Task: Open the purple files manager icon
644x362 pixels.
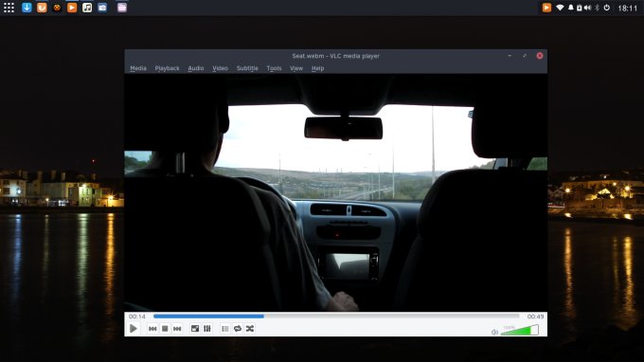Action: coord(122,8)
